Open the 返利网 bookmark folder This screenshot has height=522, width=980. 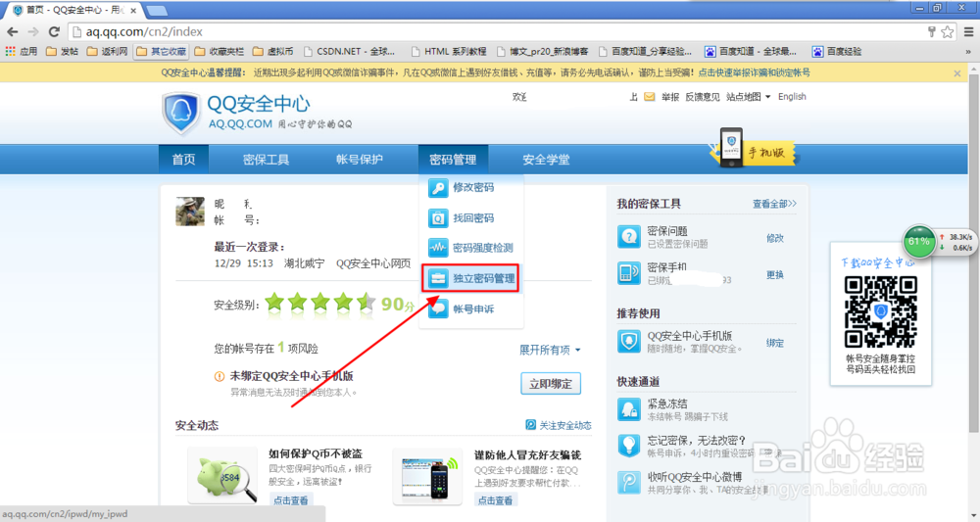(108, 51)
